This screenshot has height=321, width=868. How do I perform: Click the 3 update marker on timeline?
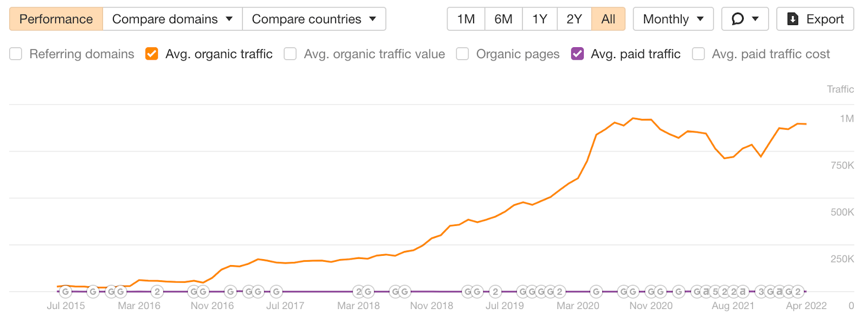(761, 292)
